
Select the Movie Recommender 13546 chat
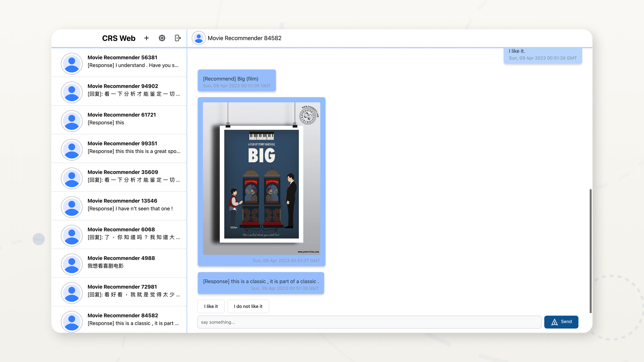tap(119, 206)
